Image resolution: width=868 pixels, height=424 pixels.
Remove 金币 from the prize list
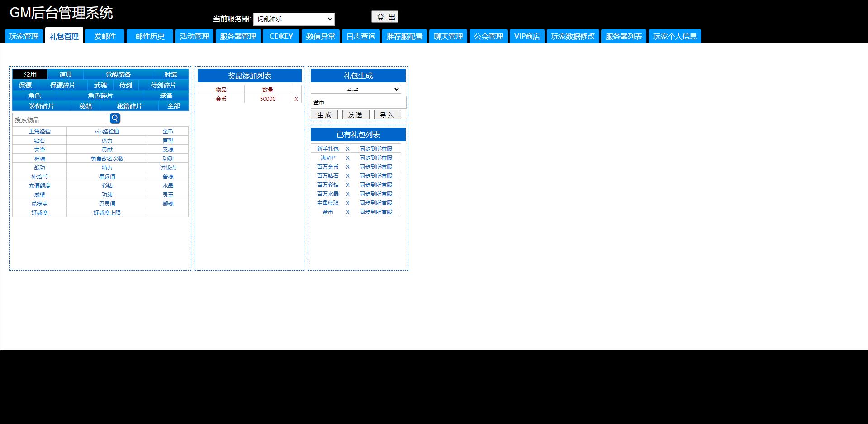click(x=296, y=99)
